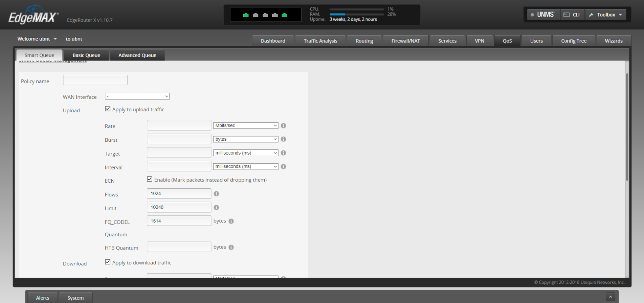Uncheck Apply to download traffic
The image size is (644, 303).
click(x=108, y=262)
